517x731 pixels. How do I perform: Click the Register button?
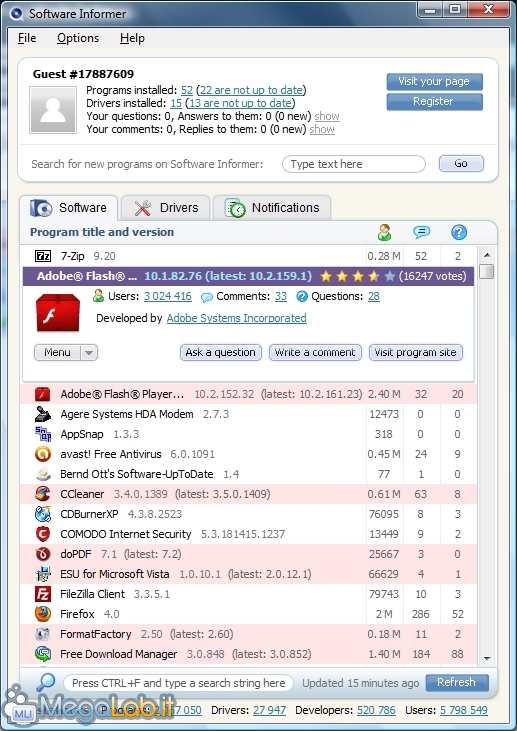434,102
